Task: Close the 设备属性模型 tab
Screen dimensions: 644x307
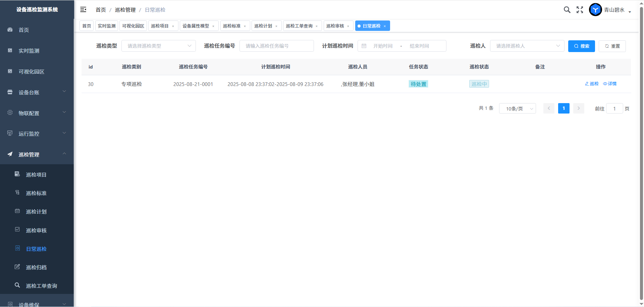Action: (x=213, y=26)
